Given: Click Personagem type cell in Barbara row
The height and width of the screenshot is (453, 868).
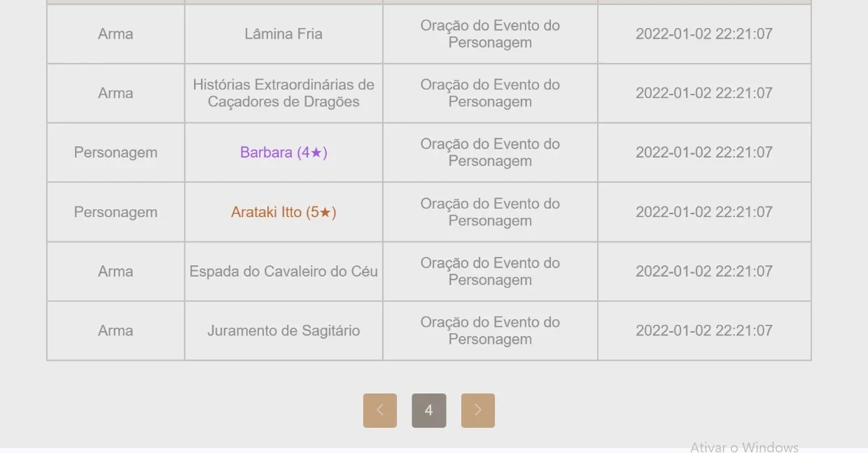Looking at the screenshot, I should pos(115,153).
